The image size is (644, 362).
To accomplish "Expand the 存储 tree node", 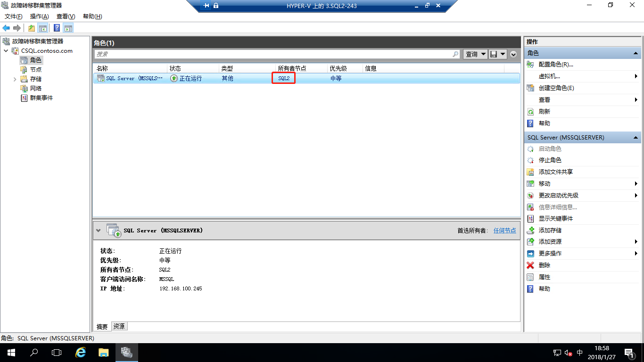I will tap(15, 79).
